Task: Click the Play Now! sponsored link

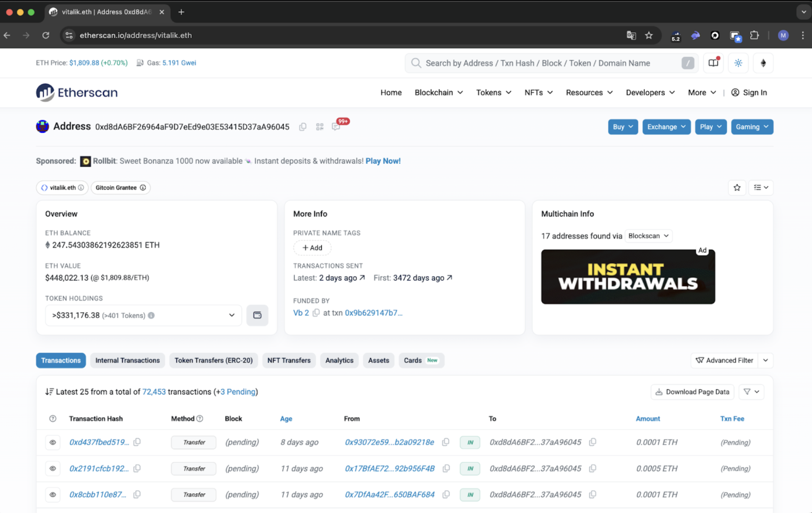Action: pyautogui.click(x=383, y=161)
